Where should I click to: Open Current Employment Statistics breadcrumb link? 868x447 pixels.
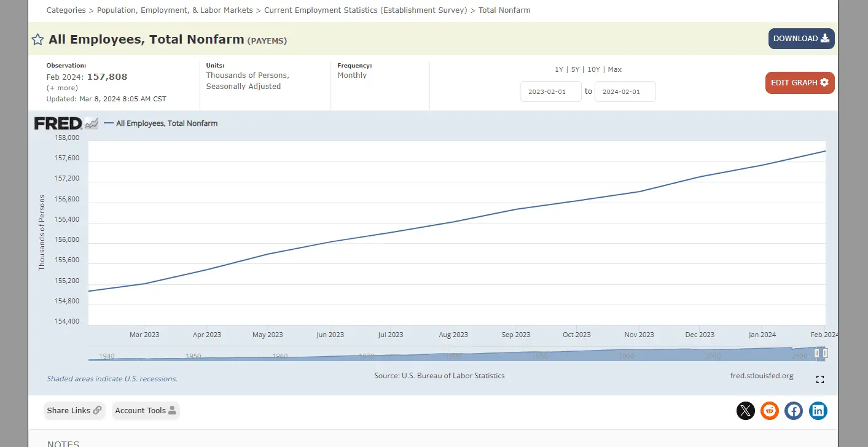click(x=366, y=10)
